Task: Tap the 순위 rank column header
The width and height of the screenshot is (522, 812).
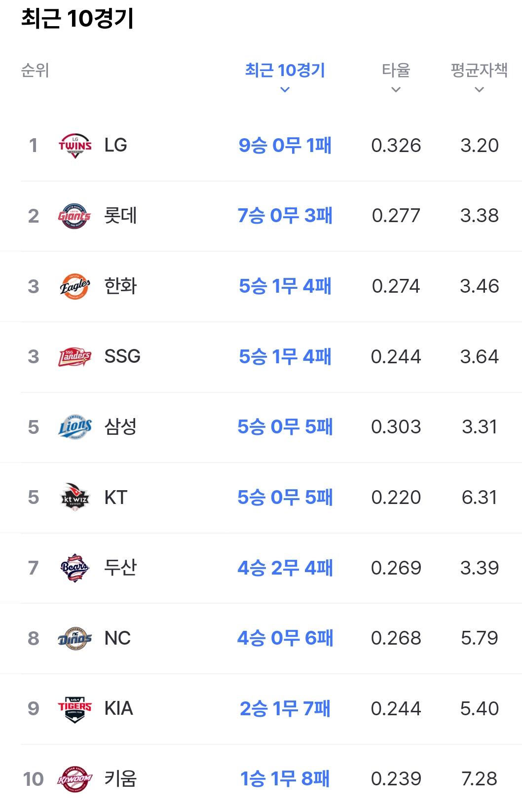Action: (35, 70)
